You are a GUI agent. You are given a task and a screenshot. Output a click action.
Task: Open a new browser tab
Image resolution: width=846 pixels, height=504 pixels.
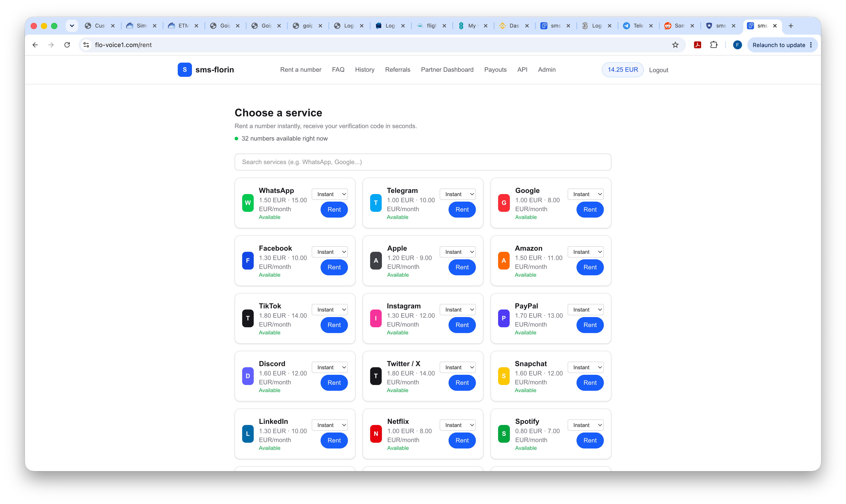pyautogui.click(x=791, y=26)
